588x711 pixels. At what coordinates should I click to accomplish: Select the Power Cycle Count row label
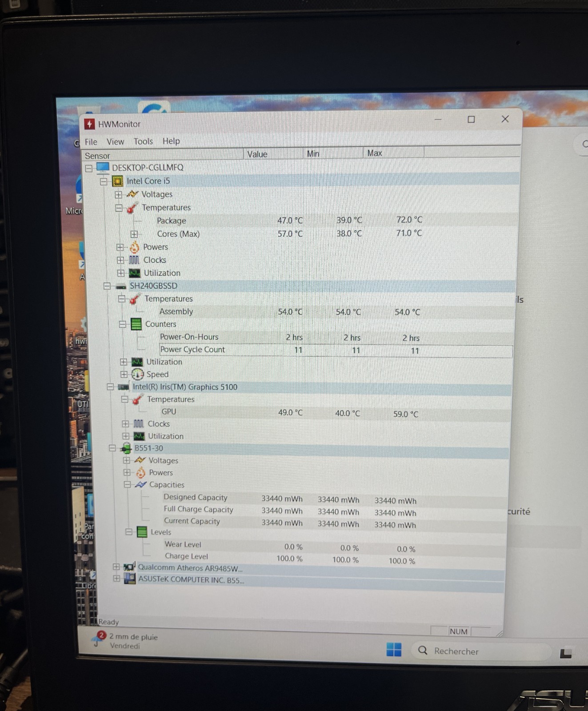(192, 349)
